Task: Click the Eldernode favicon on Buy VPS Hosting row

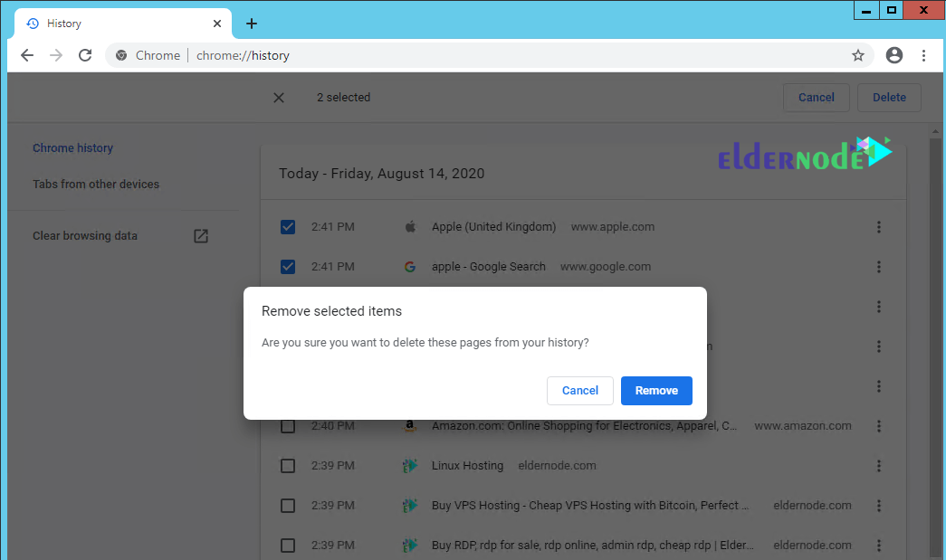Action: (x=410, y=505)
